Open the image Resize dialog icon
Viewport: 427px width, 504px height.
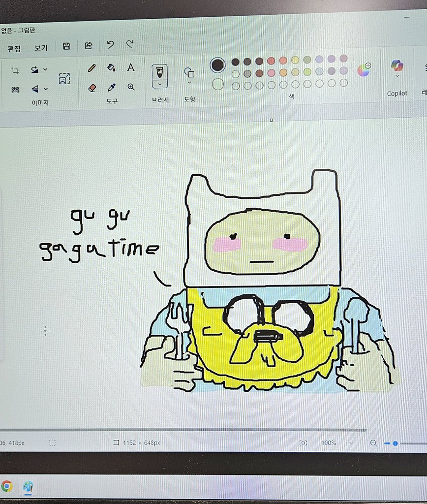coord(64,79)
